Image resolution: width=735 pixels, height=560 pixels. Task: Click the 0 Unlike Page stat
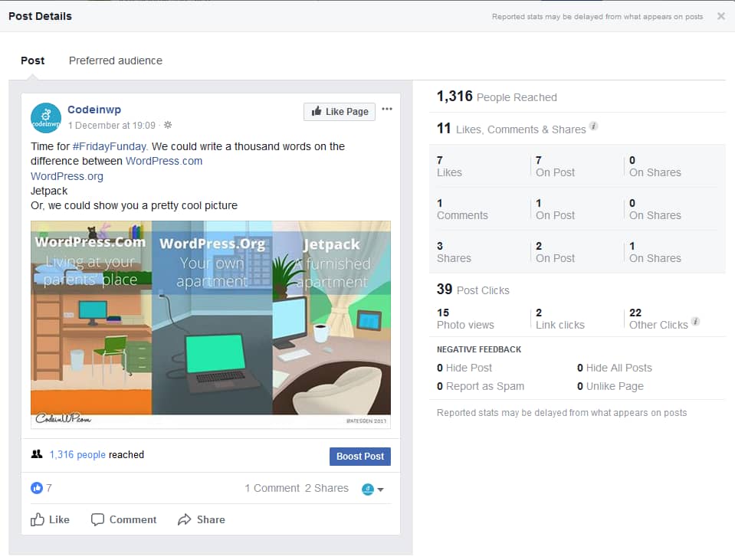click(610, 386)
